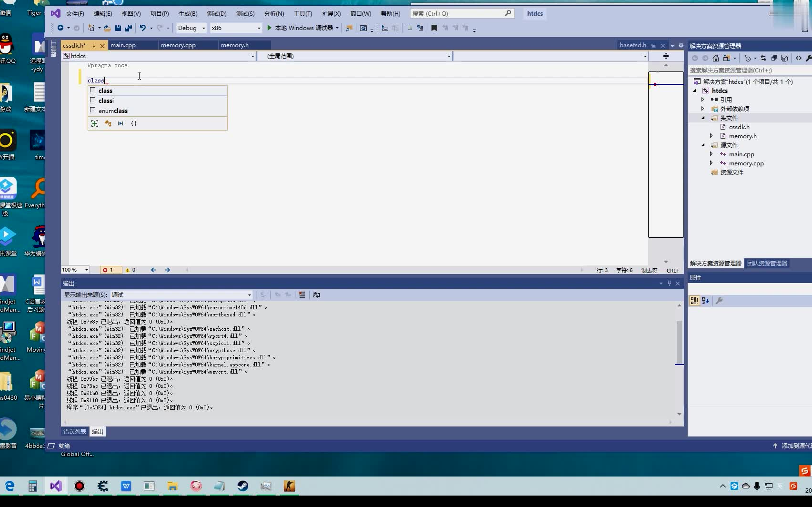This screenshot has width=812, height=507.
Task: Expand the 头文件 folder
Action: (x=704, y=118)
